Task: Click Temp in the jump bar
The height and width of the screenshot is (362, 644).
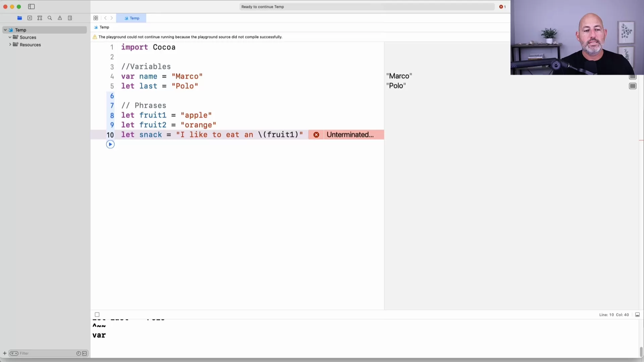Action: point(104,27)
